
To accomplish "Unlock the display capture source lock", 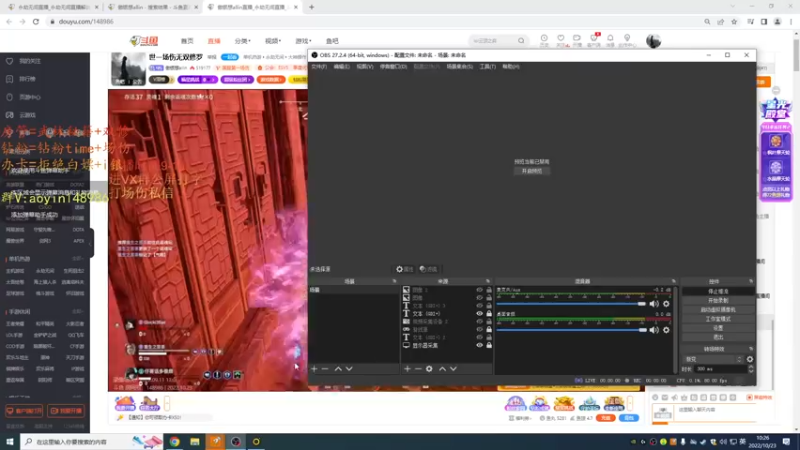I will click(489, 345).
